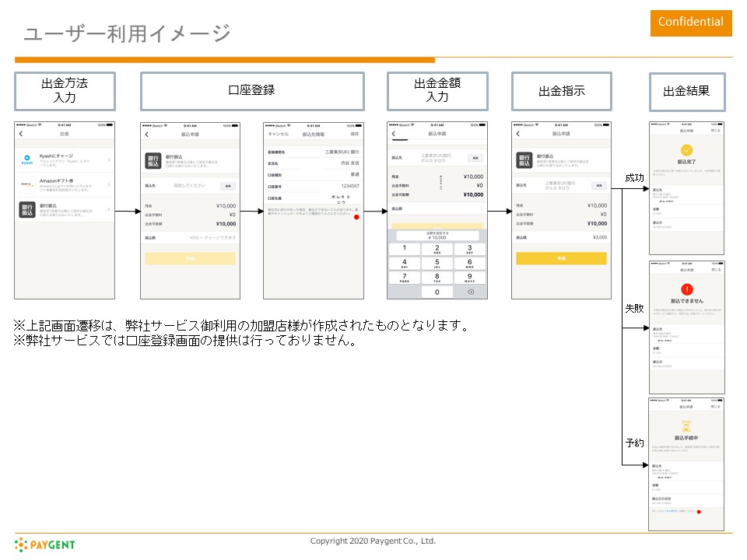
Task: Tap the 全額を設定する ¥10,000 suggestion
Action: [x=437, y=235]
